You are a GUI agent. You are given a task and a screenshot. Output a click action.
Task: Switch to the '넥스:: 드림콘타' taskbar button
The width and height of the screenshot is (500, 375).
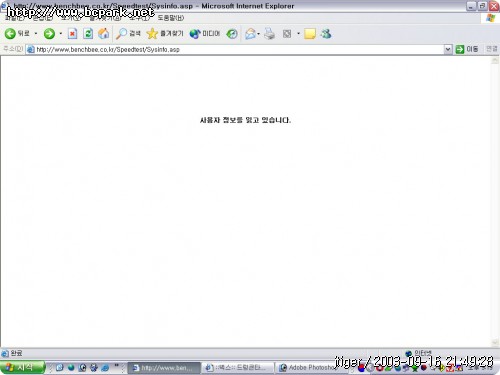tap(238, 368)
